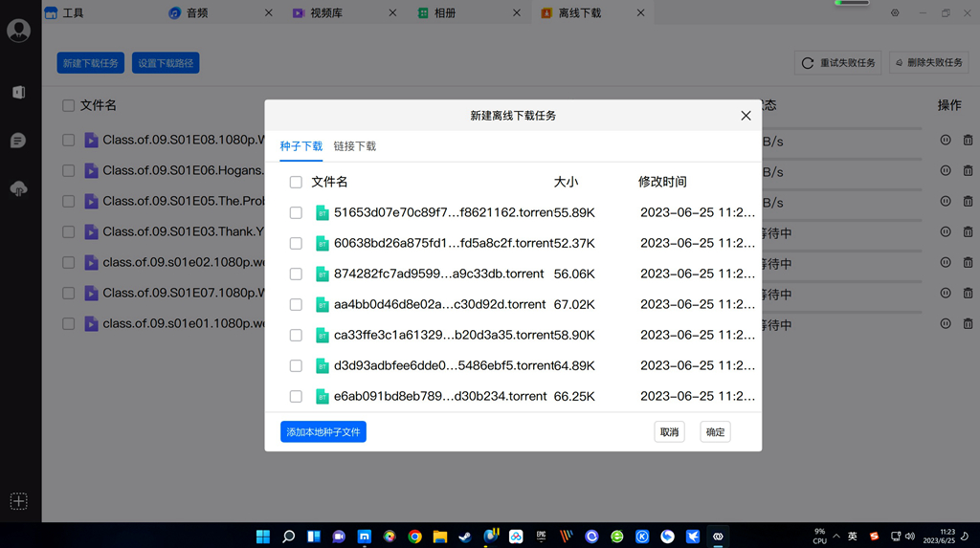This screenshot has width=980, height=548.
Task: Open the cloud download icon in the left sidebar
Action: (x=18, y=188)
